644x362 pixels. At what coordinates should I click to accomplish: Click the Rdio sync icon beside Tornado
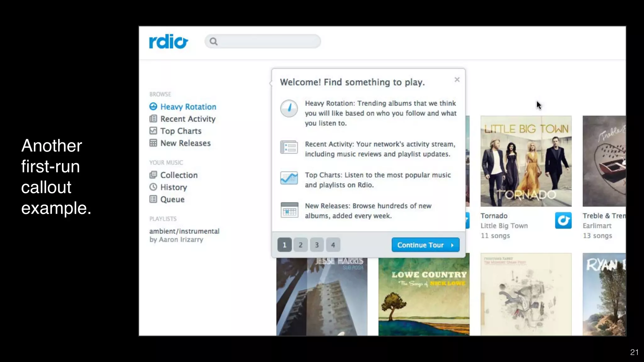563,221
